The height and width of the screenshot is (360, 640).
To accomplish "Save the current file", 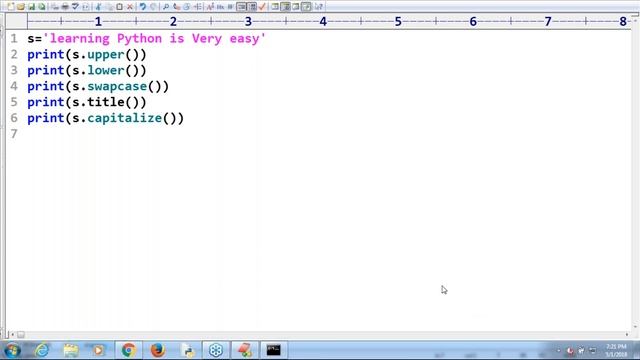I will (31, 7).
